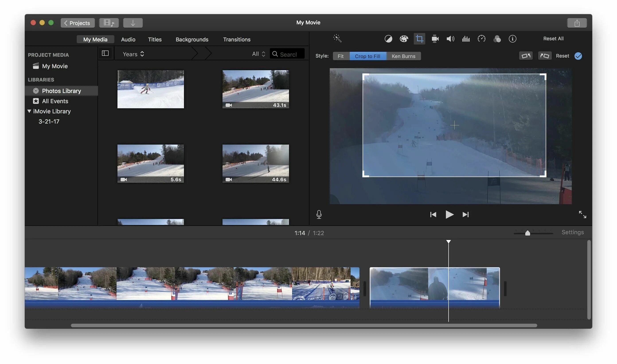Open the timeline Settings
This screenshot has width=617, height=364.
[573, 232]
